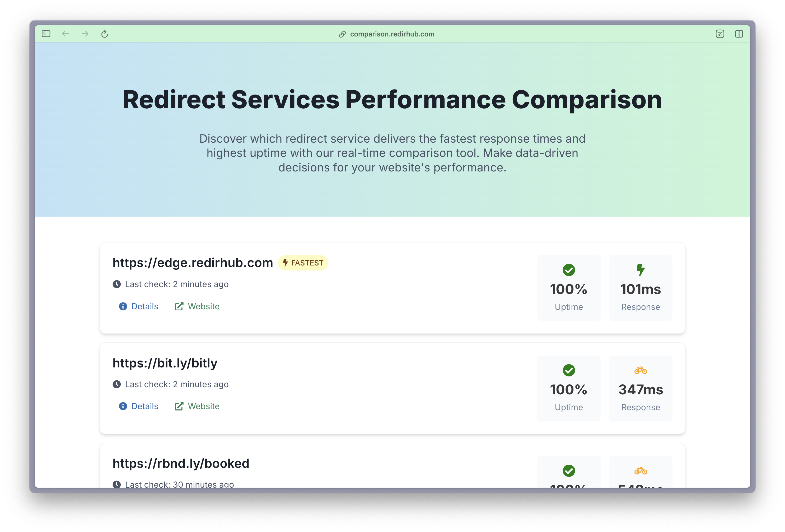Reload the comparison page
The height and width of the screenshot is (532, 785).
104,34
